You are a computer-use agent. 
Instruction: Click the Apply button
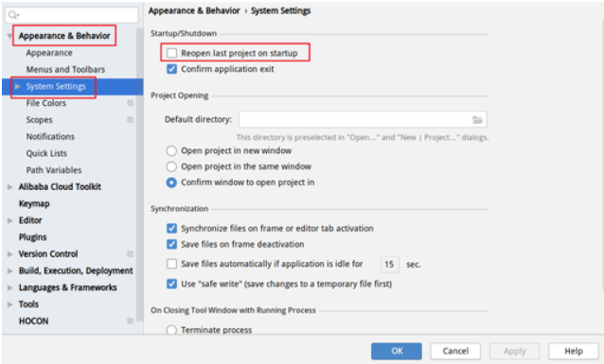514,351
